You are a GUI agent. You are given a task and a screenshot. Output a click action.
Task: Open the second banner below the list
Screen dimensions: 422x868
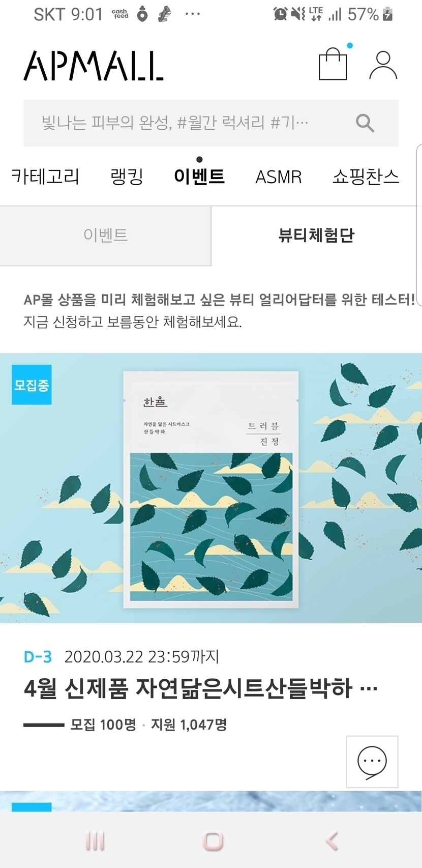click(x=211, y=801)
